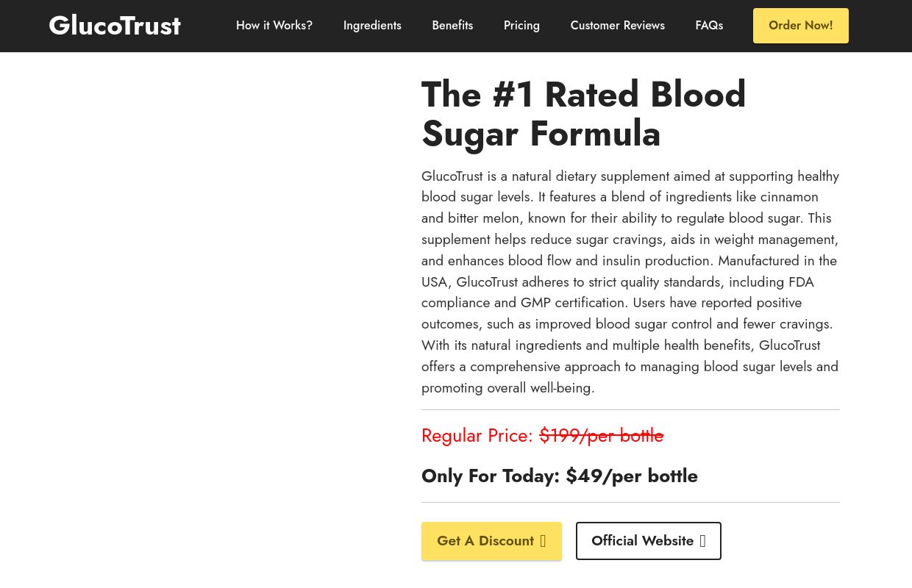Screen dimensions: 912x588
Task: Open the Customer Reviews section
Action: point(617,25)
